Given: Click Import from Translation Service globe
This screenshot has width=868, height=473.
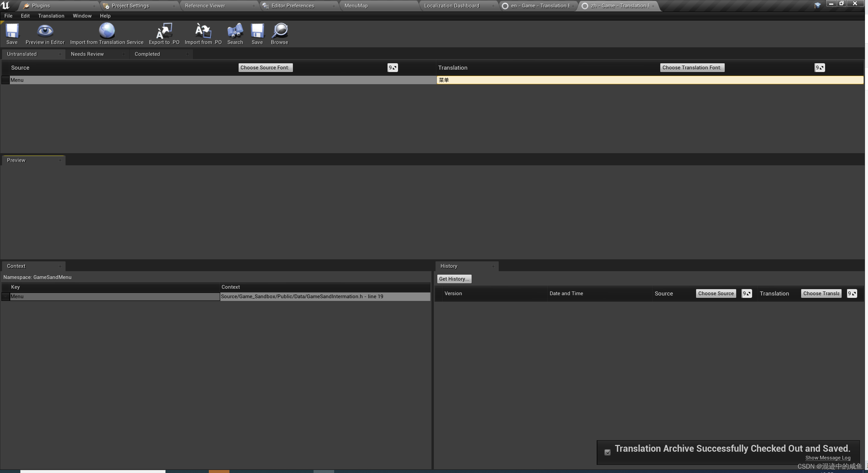Looking at the screenshot, I should coord(107,31).
